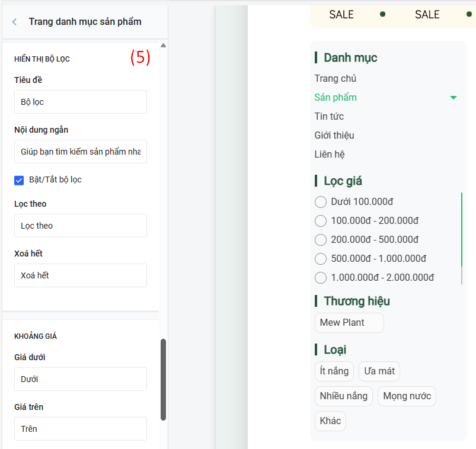Select the Dưới 100.000đ price radio button

coord(321,202)
